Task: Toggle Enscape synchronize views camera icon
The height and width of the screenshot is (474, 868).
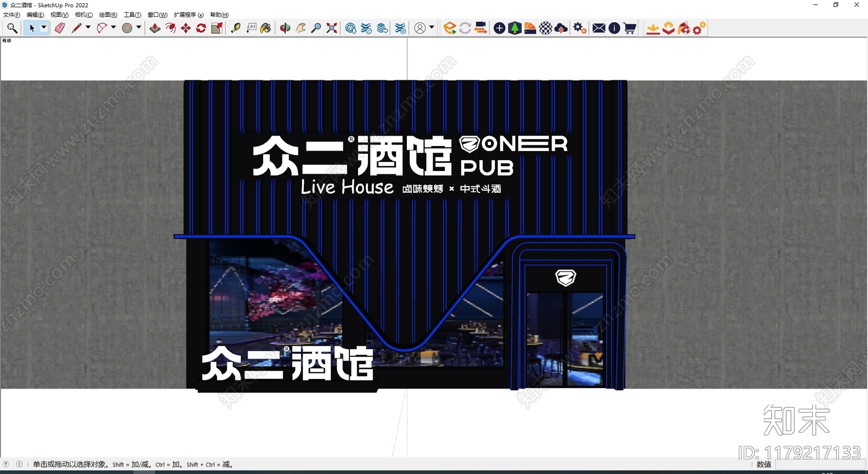Action: (x=481, y=28)
